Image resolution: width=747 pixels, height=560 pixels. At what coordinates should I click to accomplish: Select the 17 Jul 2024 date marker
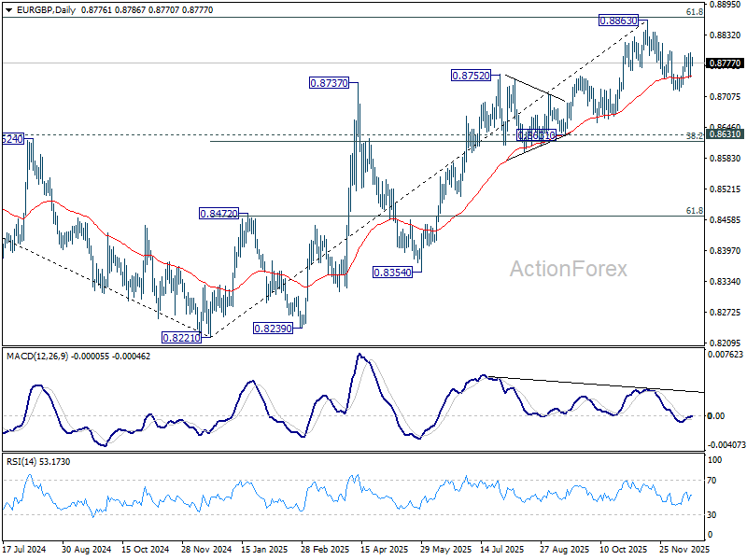click(x=25, y=551)
